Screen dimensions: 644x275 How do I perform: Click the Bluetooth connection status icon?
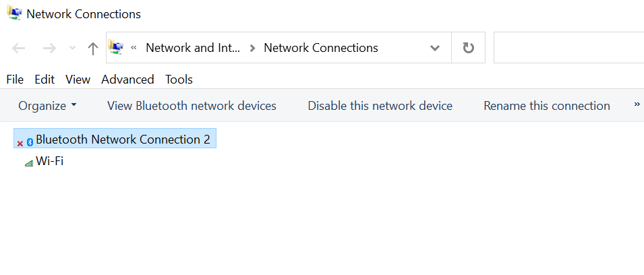[x=25, y=142]
